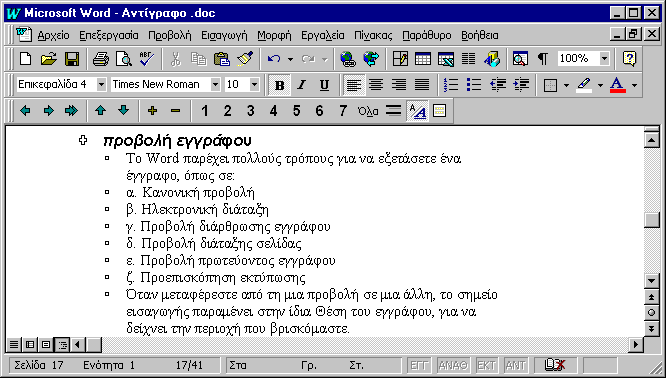The width and height of the screenshot is (666, 378).
Task: Open Tables and Borders toolbar
Action: pos(400,59)
